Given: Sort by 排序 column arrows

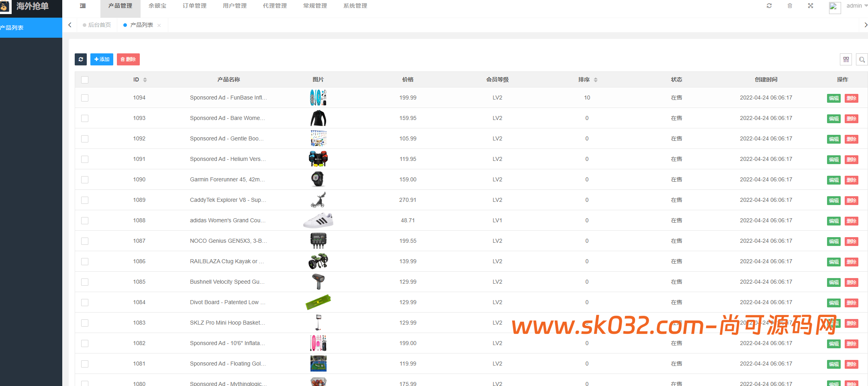Looking at the screenshot, I should pyautogui.click(x=596, y=80).
